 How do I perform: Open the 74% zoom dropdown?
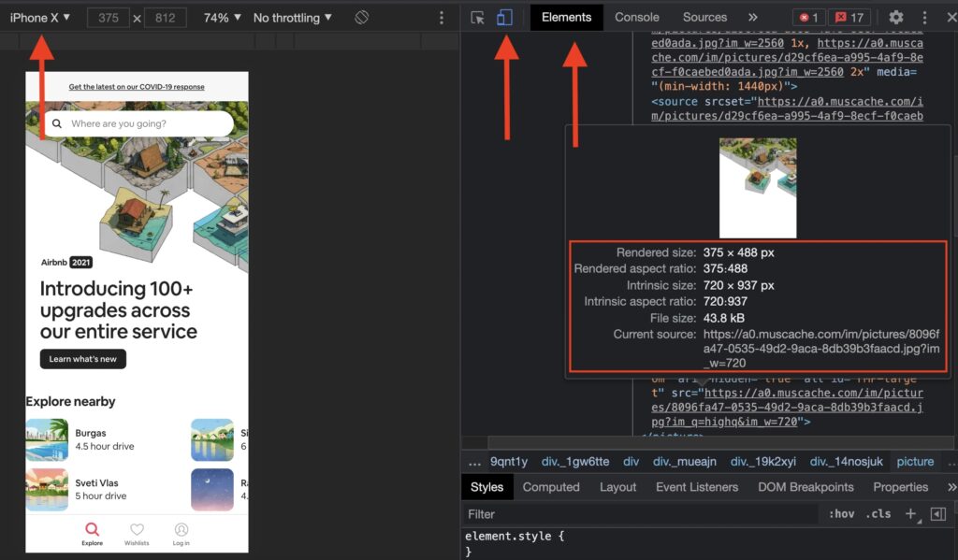pos(220,17)
